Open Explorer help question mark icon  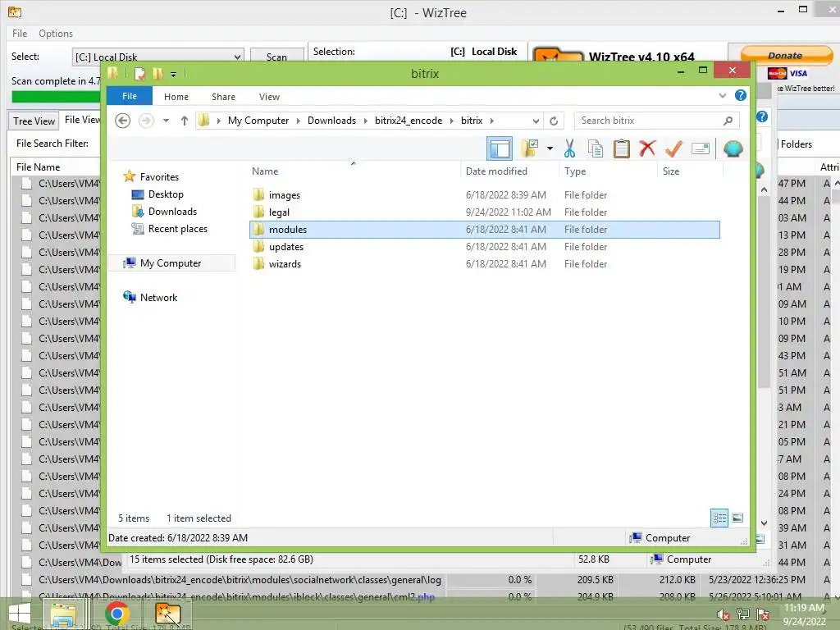click(741, 95)
